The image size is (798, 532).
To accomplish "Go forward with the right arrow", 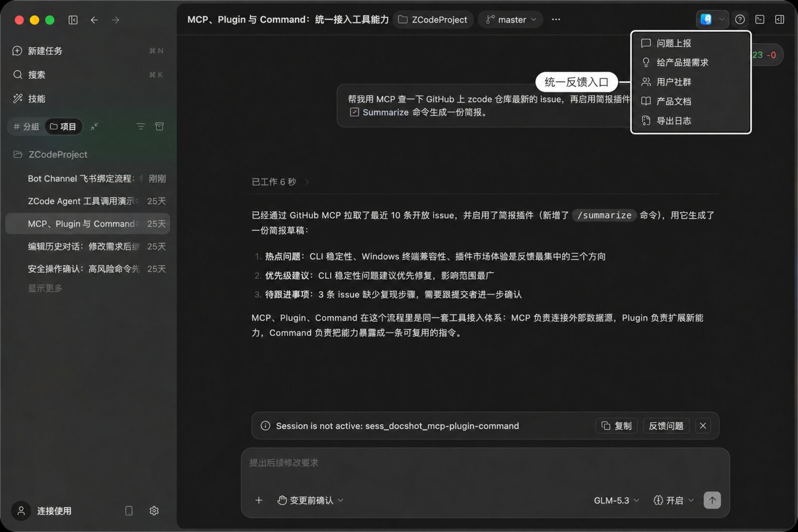I will tap(116, 20).
